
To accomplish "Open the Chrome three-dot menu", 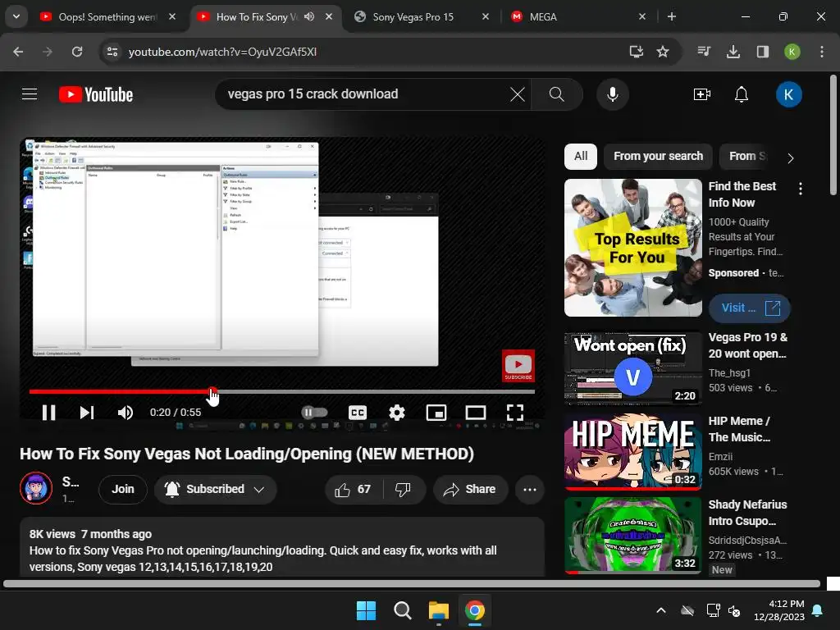I will pyautogui.click(x=822, y=52).
